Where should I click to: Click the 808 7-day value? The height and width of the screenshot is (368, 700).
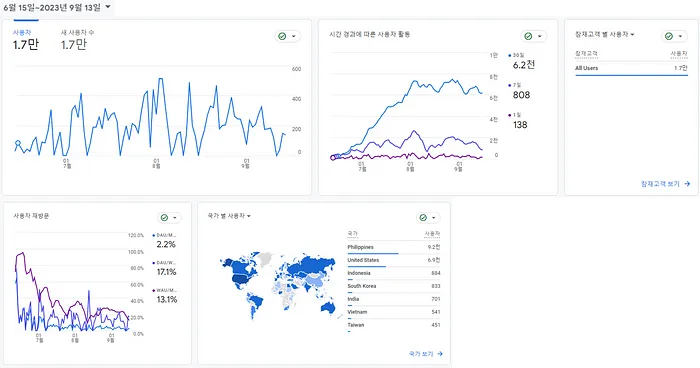click(521, 95)
